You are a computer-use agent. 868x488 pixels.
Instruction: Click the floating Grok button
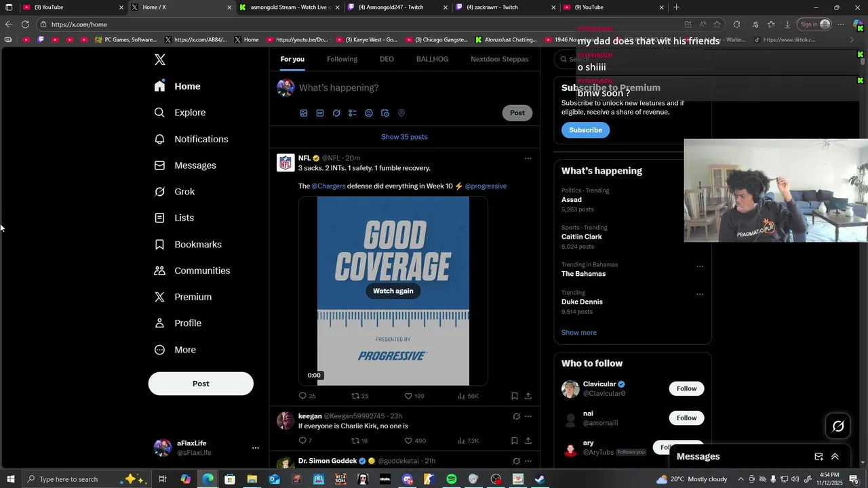pyautogui.click(x=838, y=426)
